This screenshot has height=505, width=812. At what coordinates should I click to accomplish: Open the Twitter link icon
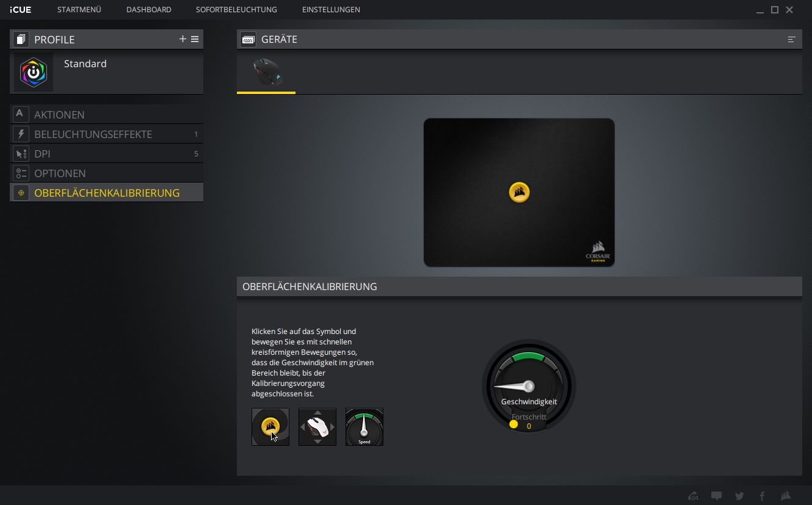(x=739, y=496)
